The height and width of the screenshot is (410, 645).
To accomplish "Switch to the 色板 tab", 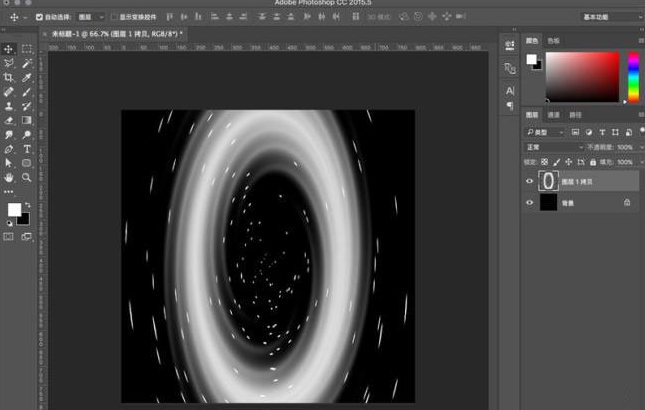I will click(554, 40).
